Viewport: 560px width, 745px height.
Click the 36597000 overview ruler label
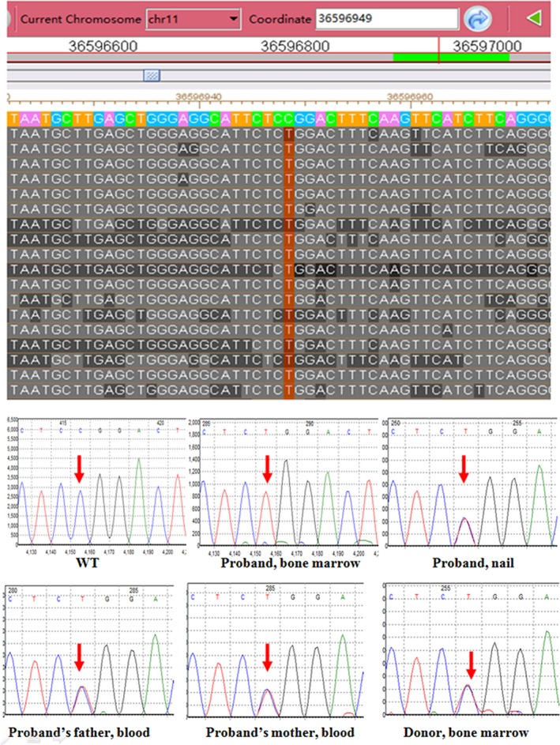[487, 46]
